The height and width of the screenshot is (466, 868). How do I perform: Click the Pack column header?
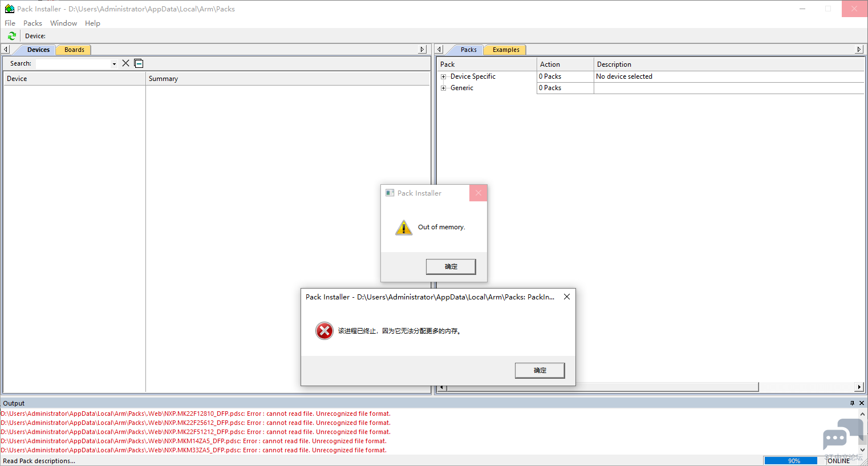point(487,64)
